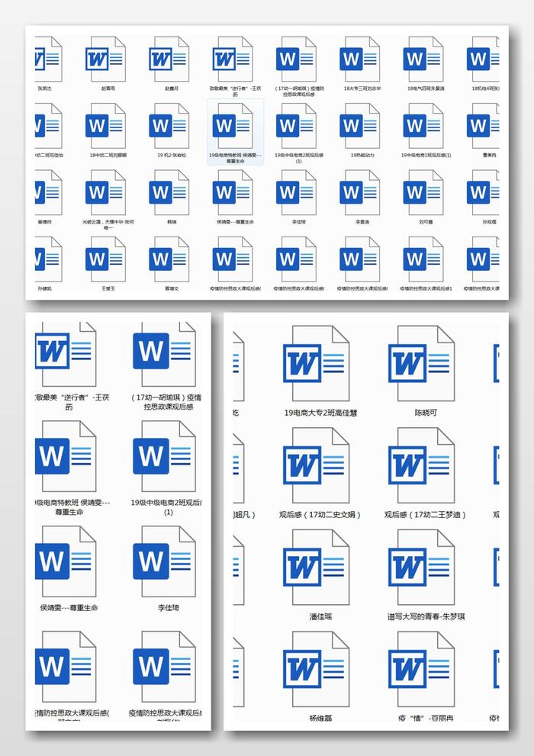
Task: Select the 李景涛 document icon in the top panel
Action: (x=360, y=193)
